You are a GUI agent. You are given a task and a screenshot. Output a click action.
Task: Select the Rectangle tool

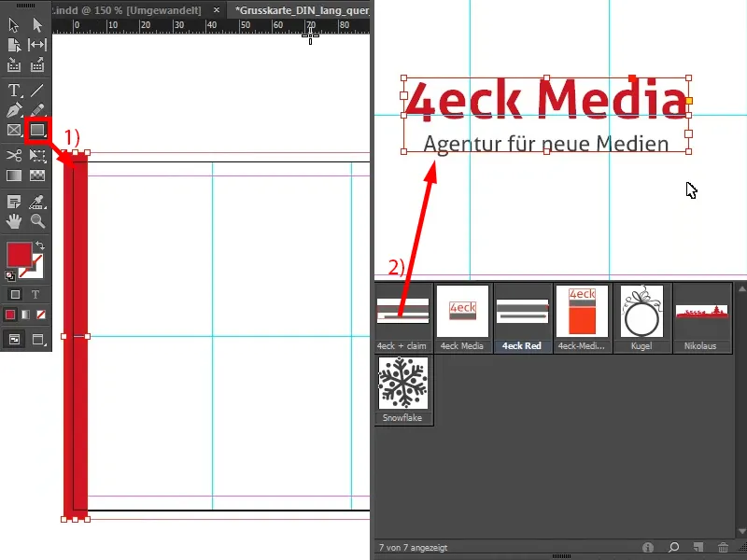coord(37,130)
